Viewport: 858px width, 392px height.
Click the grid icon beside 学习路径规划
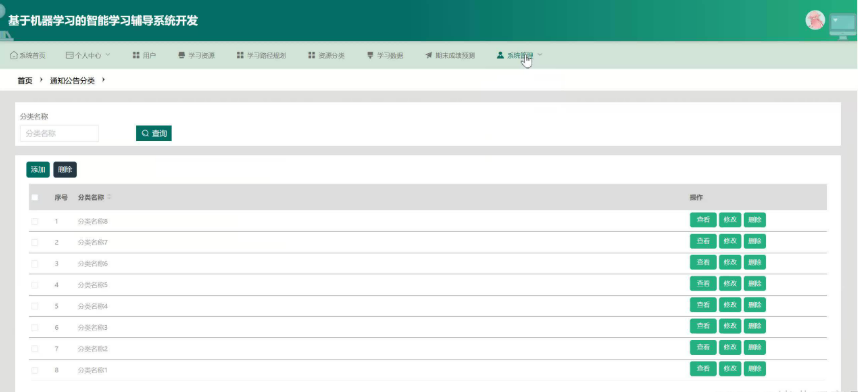tap(240, 55)
